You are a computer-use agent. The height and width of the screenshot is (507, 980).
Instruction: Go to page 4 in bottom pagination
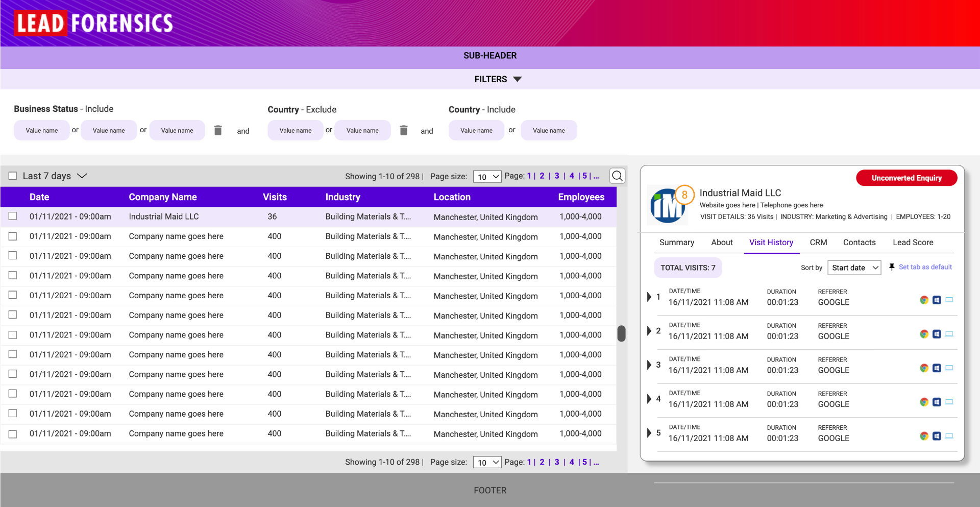[572, 462]
